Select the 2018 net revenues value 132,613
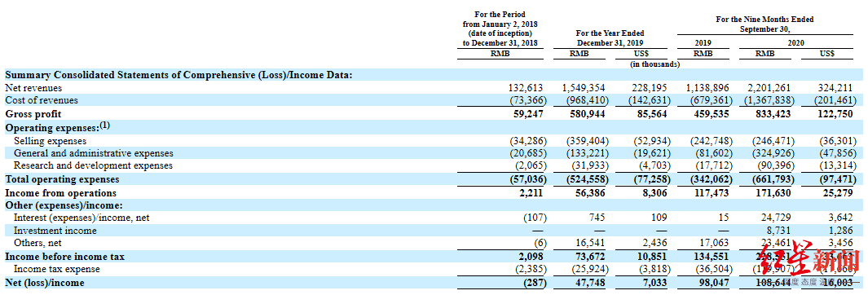The width and height of the screenshot is (868, 295). click(526, 88)
